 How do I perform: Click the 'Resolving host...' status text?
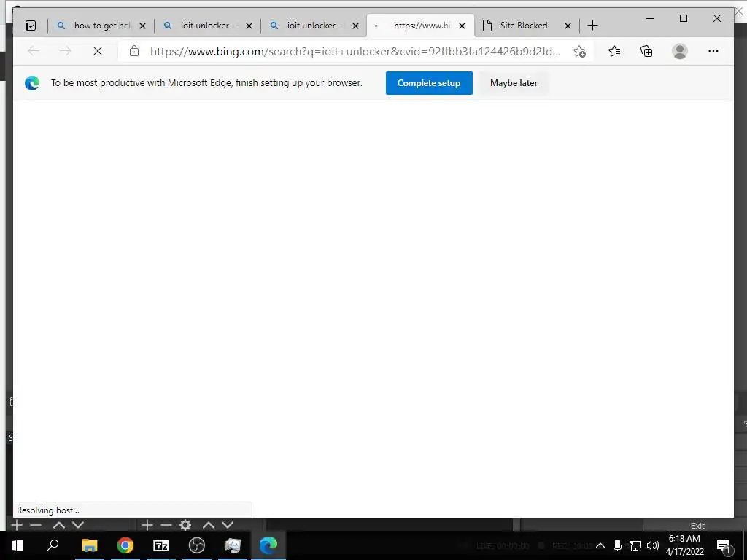pos(48,510)
